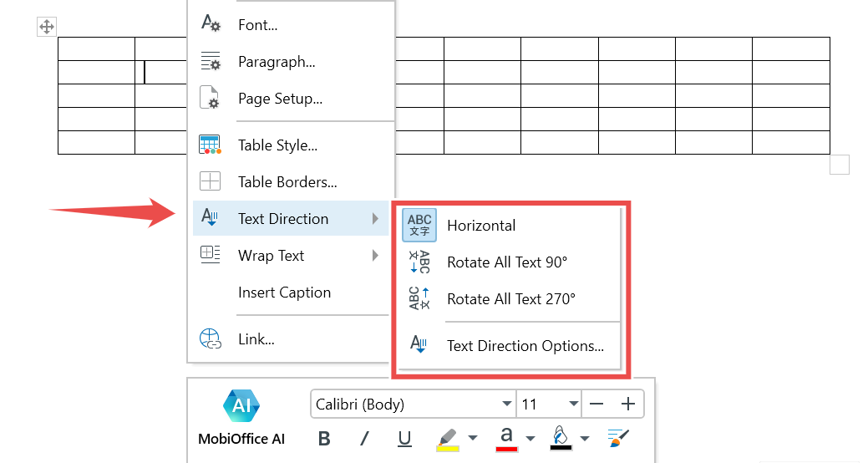Open MobiOffice AI assistant
The width and height of the screenshot is (868, 463).
[241, 418]
